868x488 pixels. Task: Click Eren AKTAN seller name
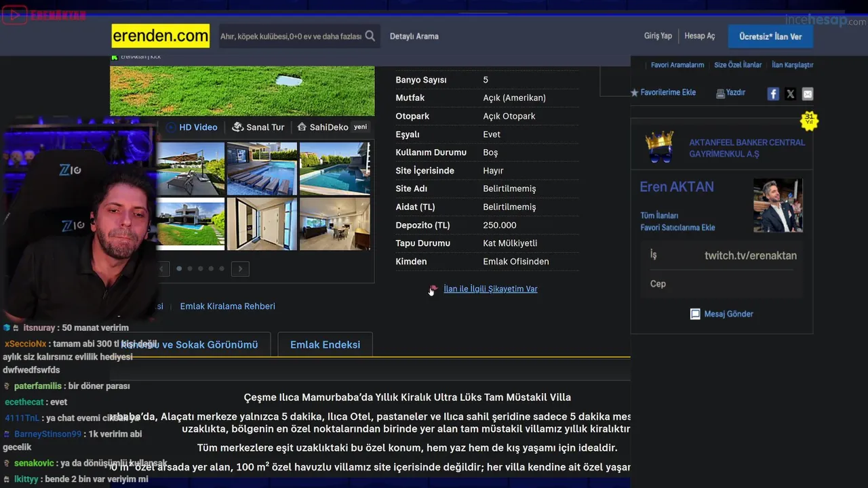click(677, 187)
